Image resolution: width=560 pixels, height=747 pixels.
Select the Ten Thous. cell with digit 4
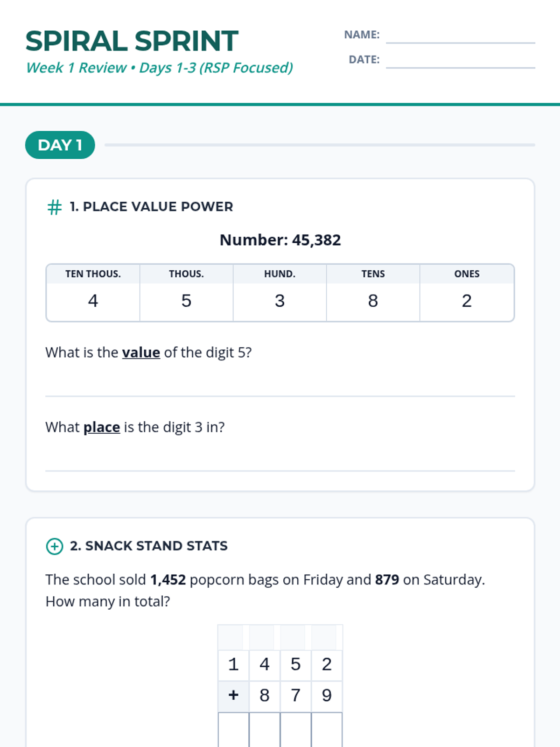pos(93,301)
